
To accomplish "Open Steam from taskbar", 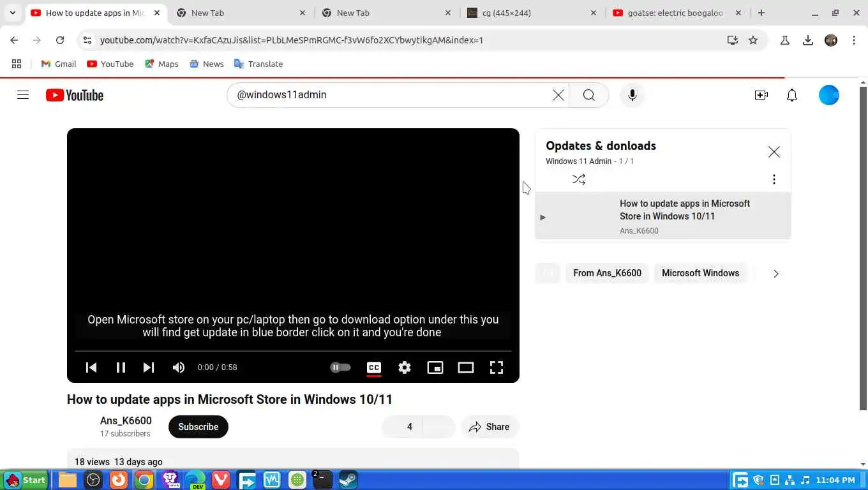I will 348,480.
